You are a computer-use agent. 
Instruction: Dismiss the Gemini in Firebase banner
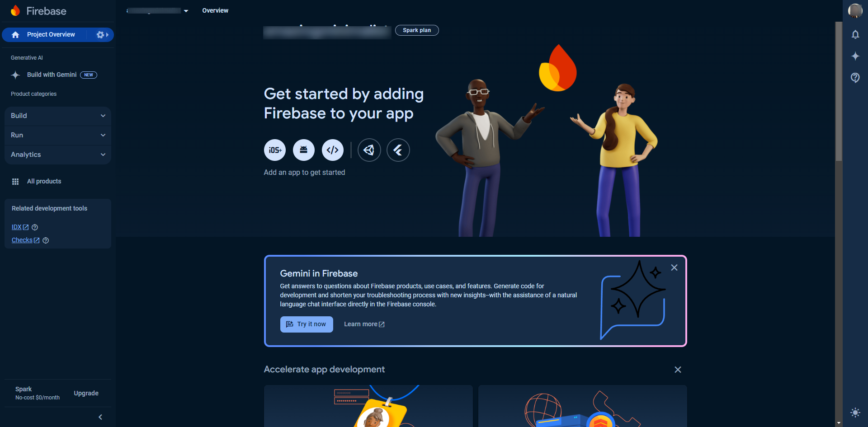coord(674,267)
